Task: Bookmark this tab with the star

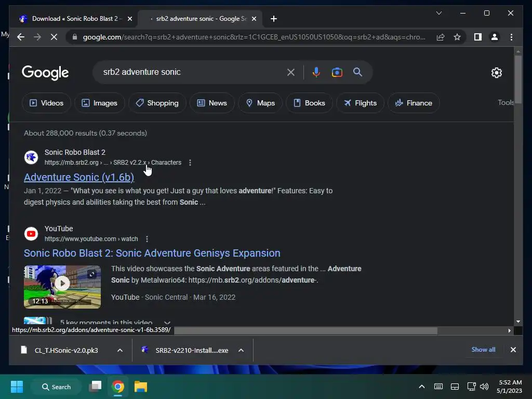Action: tap(457, 37)
